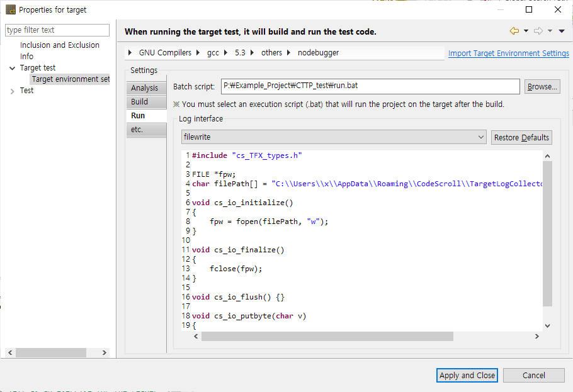
Task: Click the Browse... button for batch script
Action: 542,87
